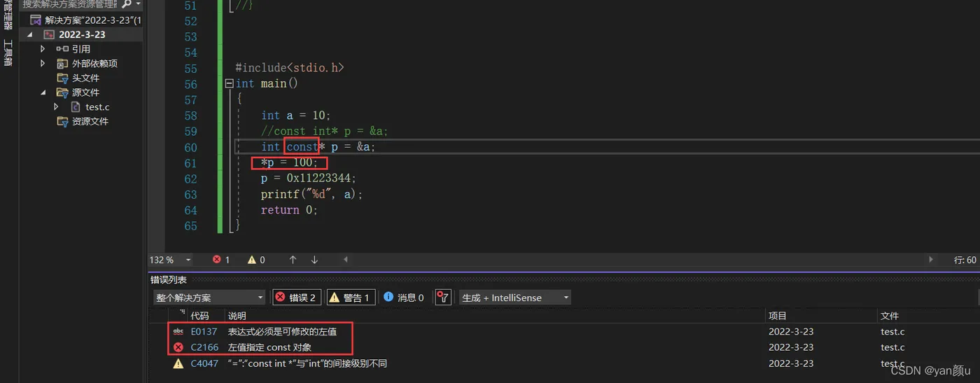Click 2022-3-23 project cell in E0137 row

click(x=791, y=331)
